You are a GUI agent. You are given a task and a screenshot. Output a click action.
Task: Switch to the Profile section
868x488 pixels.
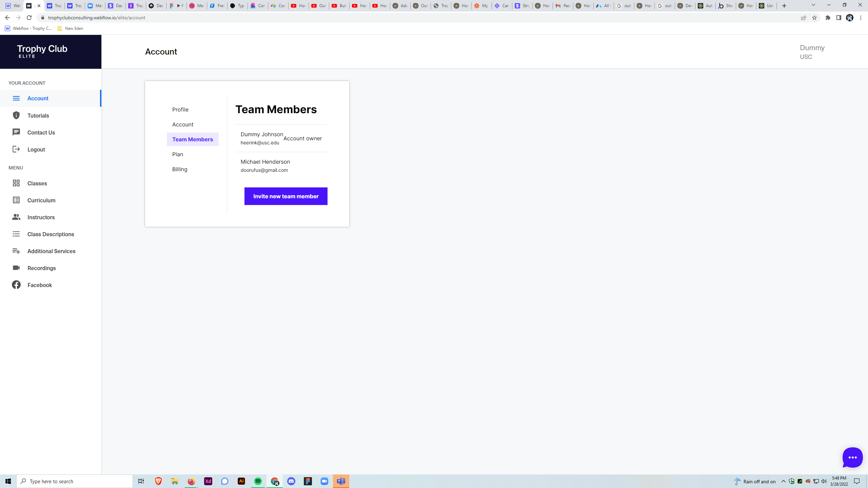pyautogui.click(x=180, y=109)
